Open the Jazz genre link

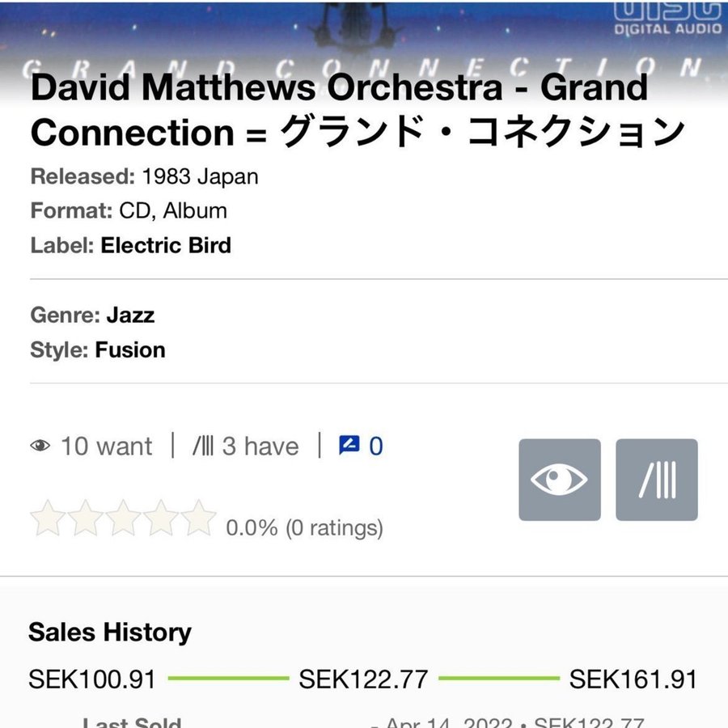point(130,315)
